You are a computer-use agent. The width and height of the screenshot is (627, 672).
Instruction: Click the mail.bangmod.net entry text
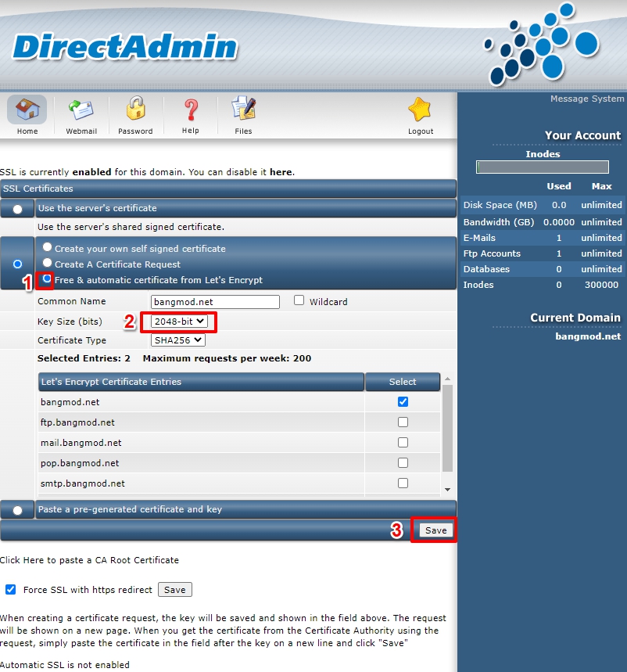coord(81,443)
